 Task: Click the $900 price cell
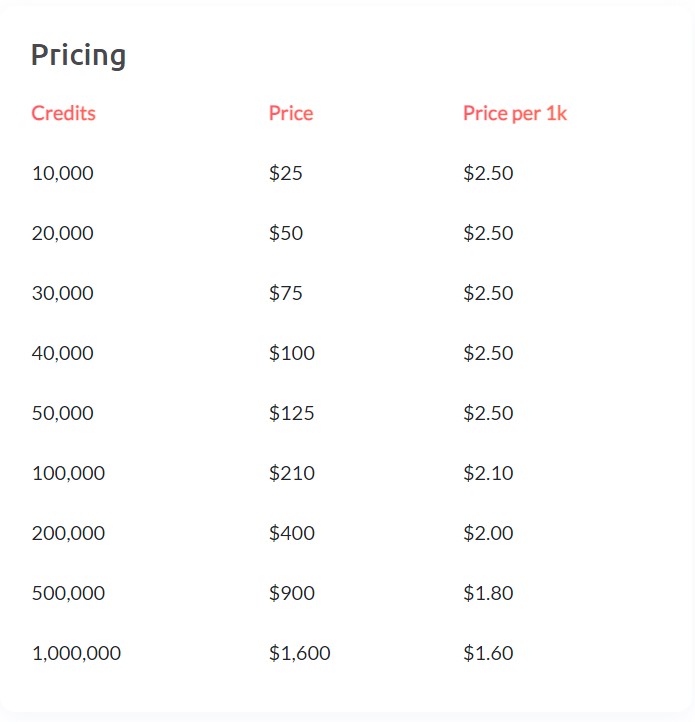(x=292, y=593)
